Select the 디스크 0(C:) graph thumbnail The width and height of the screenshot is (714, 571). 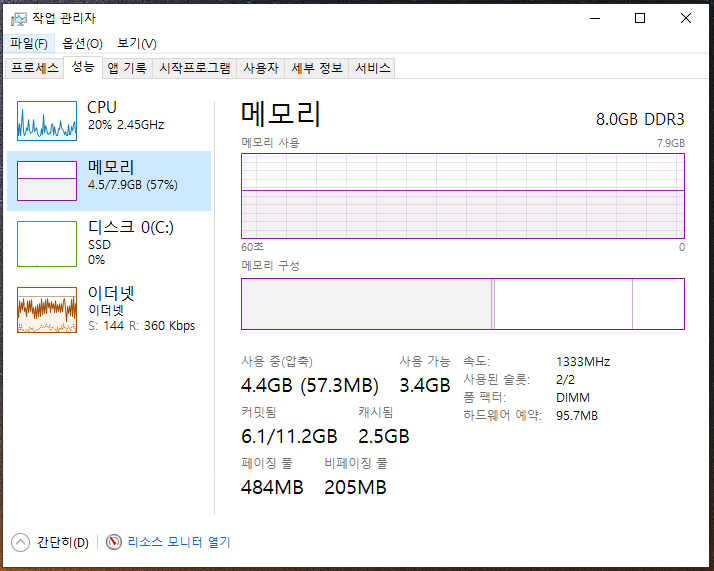pyautogui.click(x=47, y=244)
